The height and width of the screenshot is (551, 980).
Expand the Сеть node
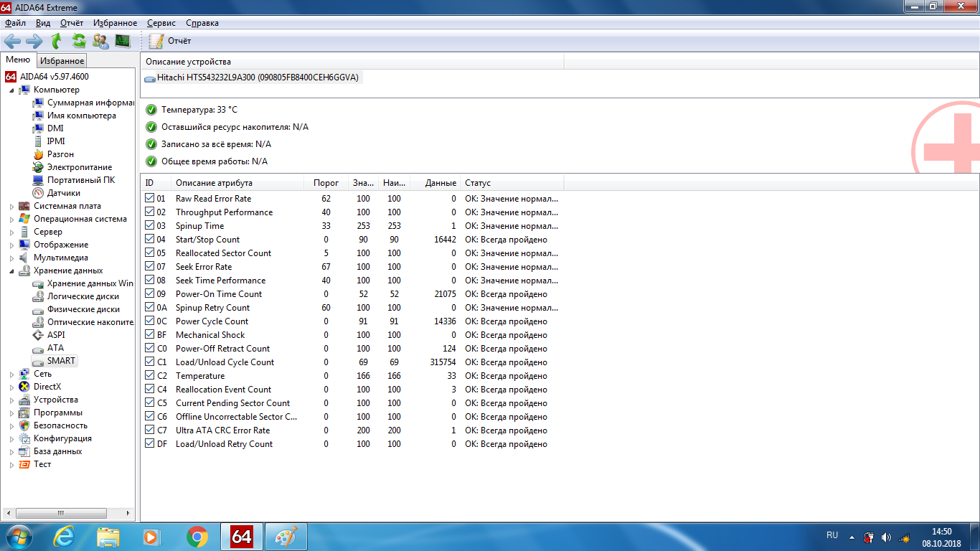click(11, 375)
